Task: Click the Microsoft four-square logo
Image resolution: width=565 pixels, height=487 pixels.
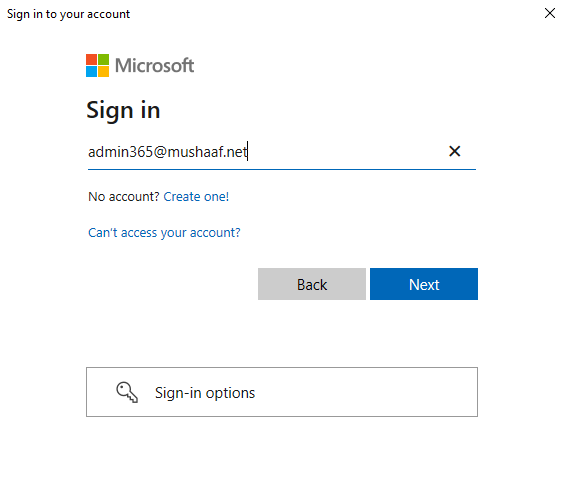Action: pos(97,66)
